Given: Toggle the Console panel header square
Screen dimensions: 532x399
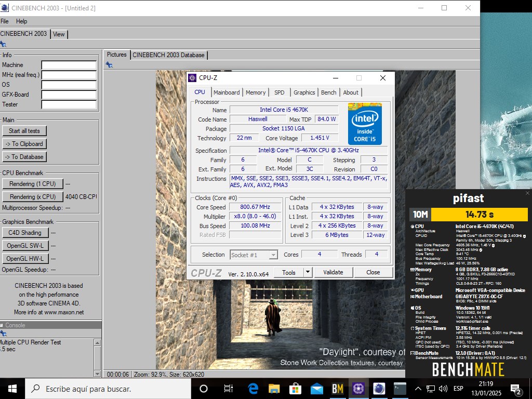Looking at the screenshot, I should tap(2, 325).
